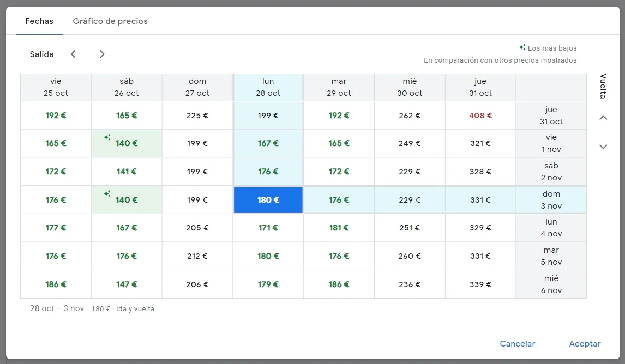The image size is (625, 364).
Task: Choose 140 € lowest fare returning vie 1 nov
Action: [x=127, y=143]
